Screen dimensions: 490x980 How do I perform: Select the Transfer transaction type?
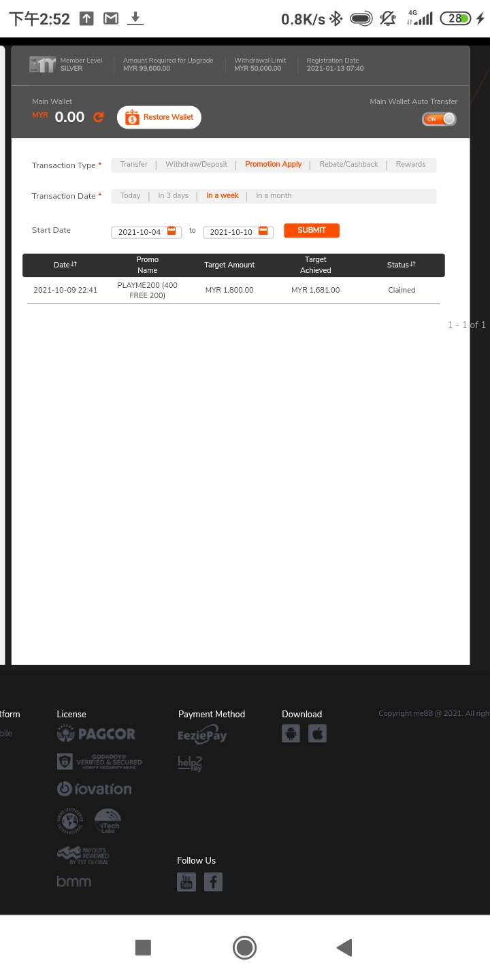pos(133,165)
